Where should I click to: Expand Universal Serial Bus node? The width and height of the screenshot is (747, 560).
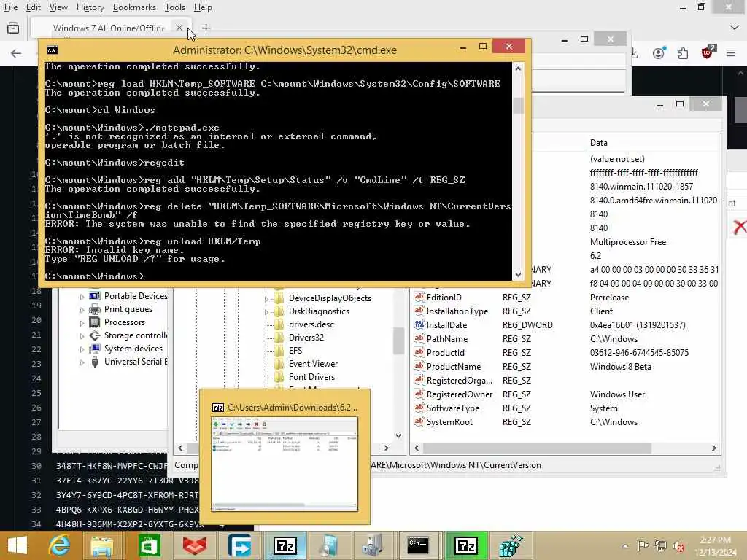[x=82, y=362]
